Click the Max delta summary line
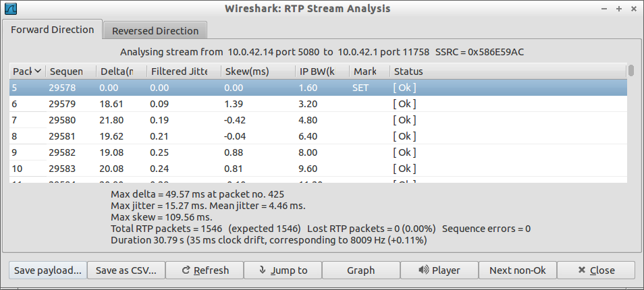Image resolution: width=644 pixels, height=290 pixels. pos(197,194)
